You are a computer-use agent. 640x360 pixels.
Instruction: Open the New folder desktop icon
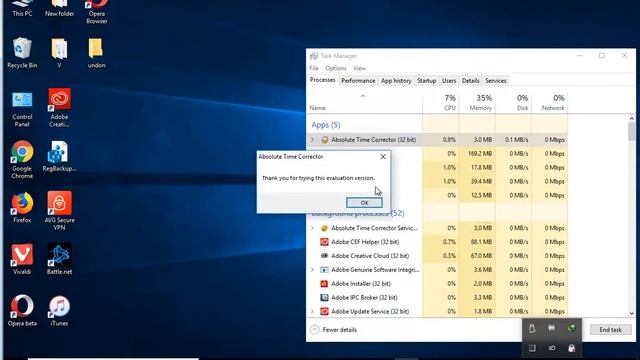click(60, 8)
